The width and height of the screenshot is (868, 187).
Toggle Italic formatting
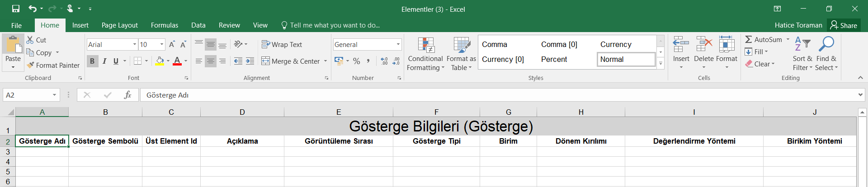pyautogui.click(x=104, y=61)
